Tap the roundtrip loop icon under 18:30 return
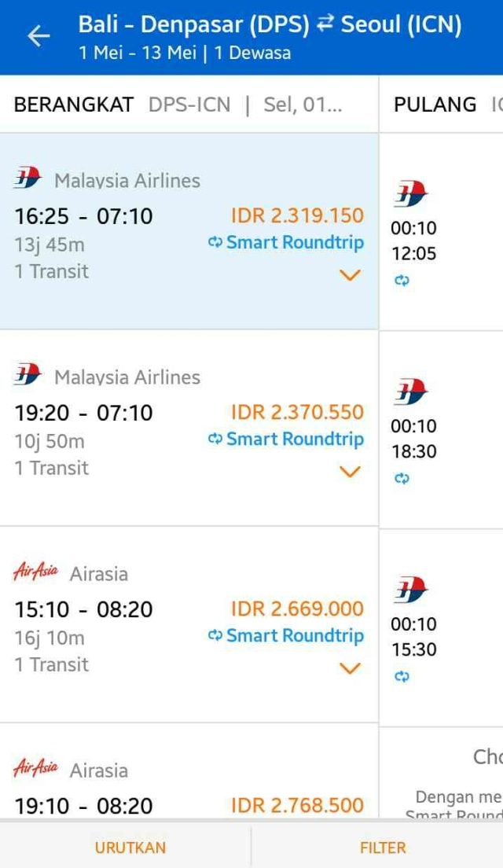 tap(402, 476)
